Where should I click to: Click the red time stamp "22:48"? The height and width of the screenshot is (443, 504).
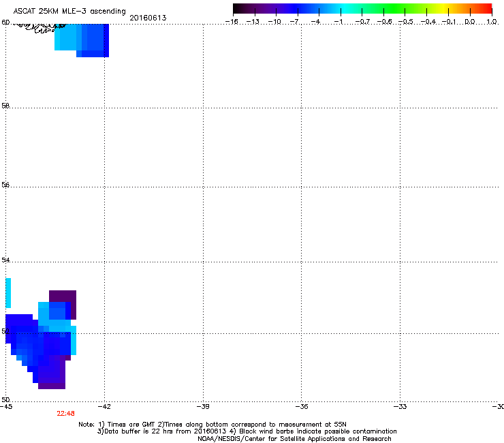tap(65, 414)
